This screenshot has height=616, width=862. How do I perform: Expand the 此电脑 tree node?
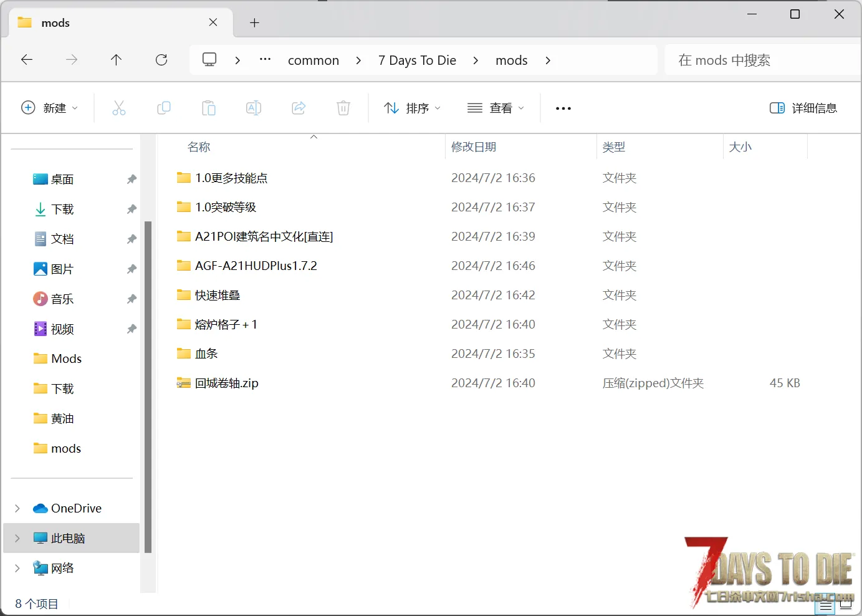[x=17, y=538]
